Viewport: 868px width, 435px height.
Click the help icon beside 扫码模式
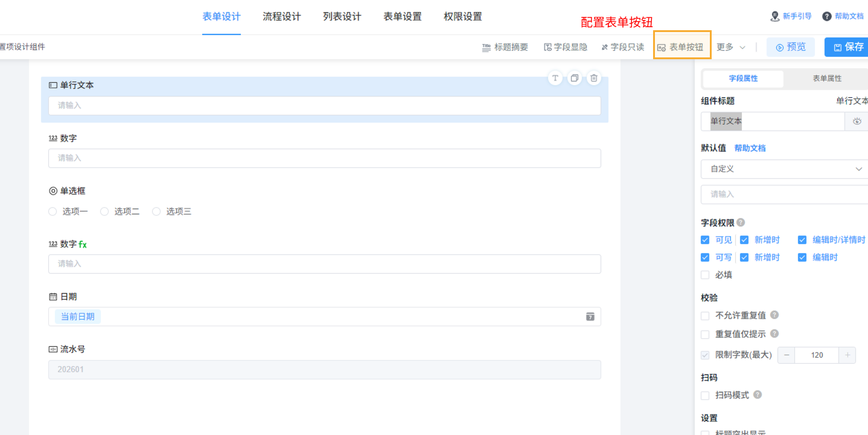(758, 395)
